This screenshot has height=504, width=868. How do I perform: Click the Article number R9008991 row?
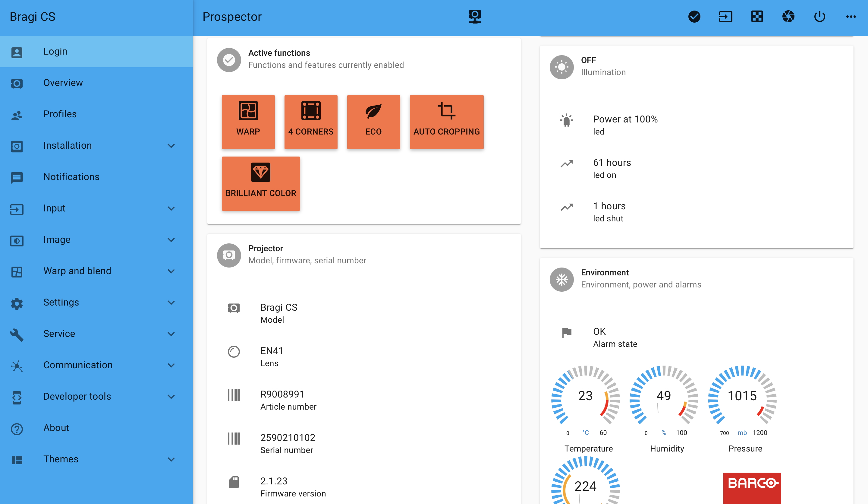[x=364, y=400]
